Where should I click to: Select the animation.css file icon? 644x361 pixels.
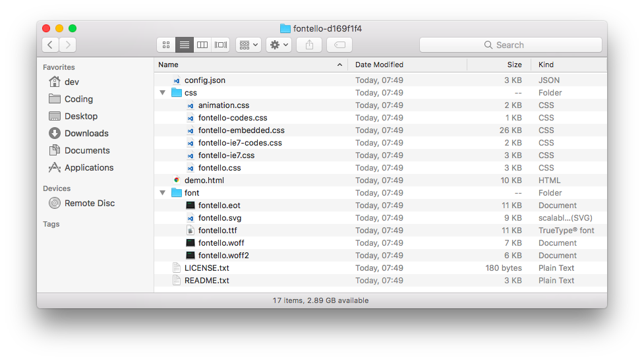tap(190, 105)
